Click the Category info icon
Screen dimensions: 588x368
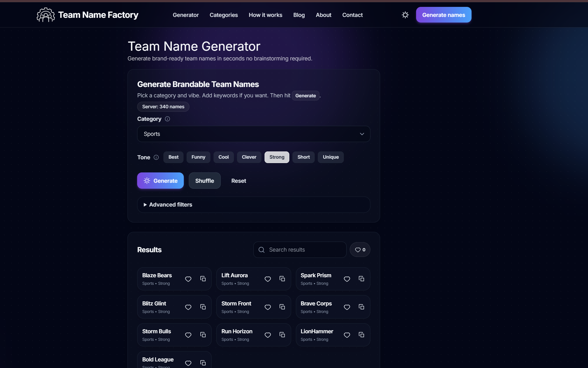tap(168, 119)
